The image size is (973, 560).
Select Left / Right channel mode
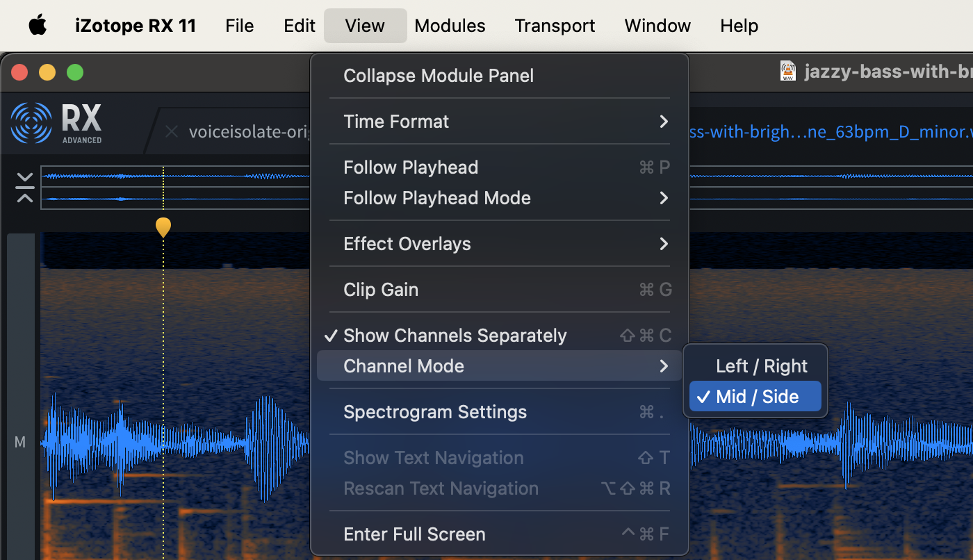tap(761, 366)
